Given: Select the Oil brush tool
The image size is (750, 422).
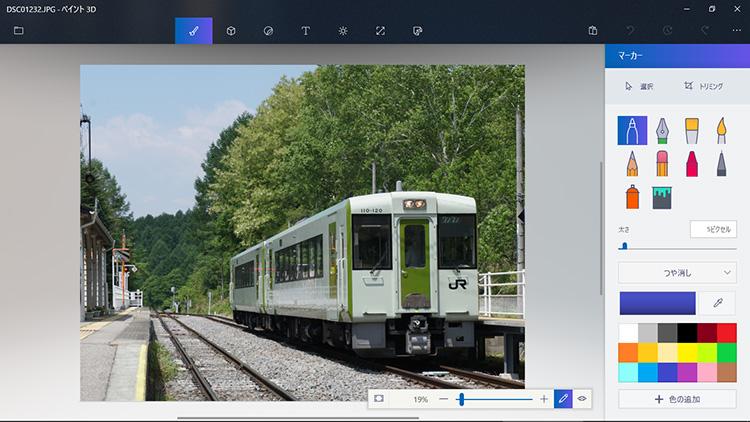Looking at the screenshot, I should click(691, 130).
